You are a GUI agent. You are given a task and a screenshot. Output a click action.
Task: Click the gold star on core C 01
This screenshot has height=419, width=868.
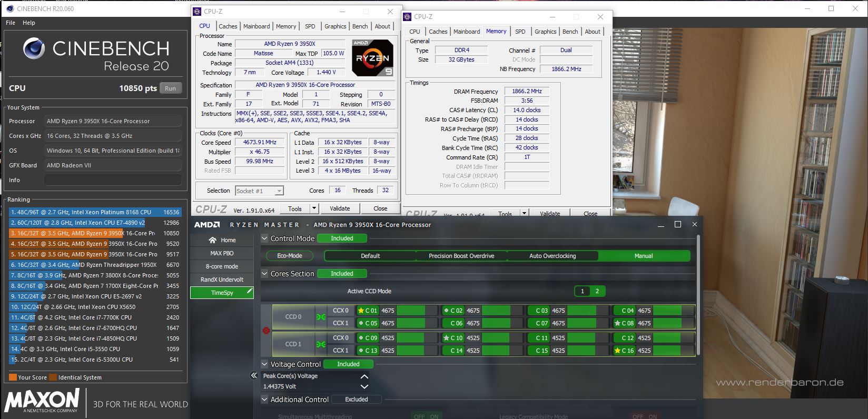point(361,311)
